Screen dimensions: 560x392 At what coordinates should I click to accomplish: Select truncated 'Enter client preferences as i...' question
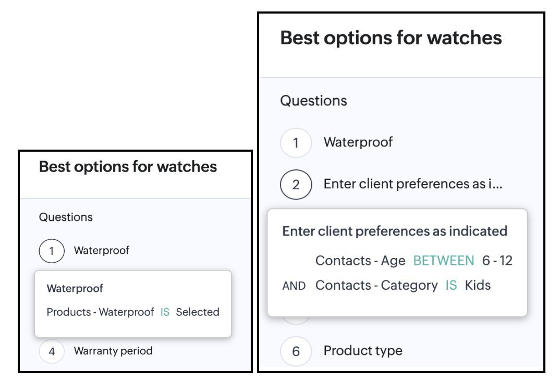coord(412,184)
